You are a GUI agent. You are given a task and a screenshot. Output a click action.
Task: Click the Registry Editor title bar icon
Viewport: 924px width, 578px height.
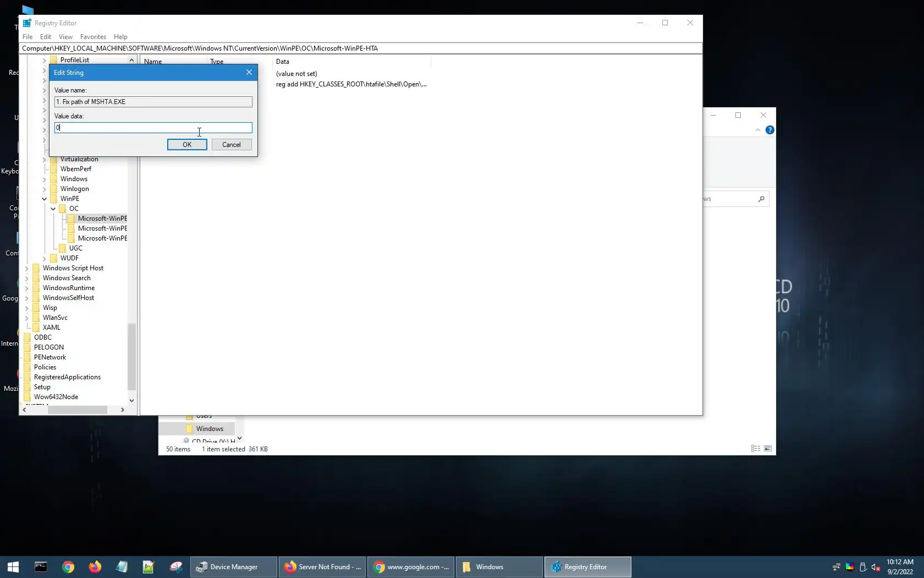click(26, 23)
